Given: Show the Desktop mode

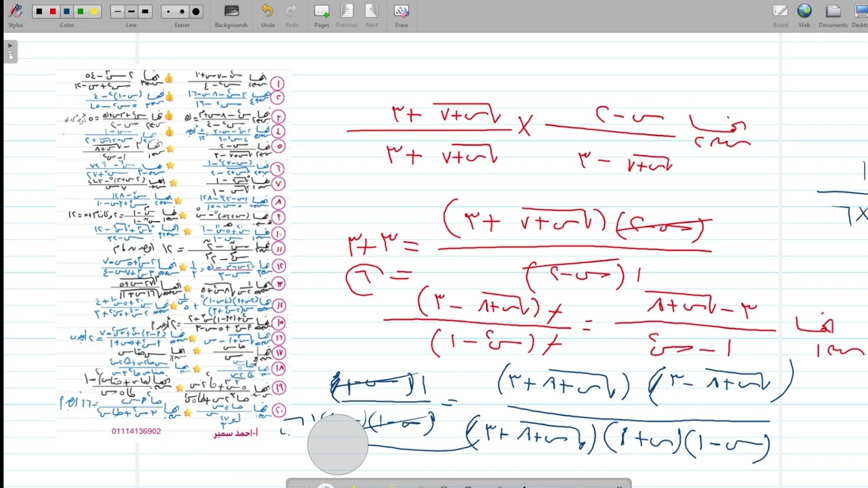Looking at the screenshot, I should (x=860, y=15).
